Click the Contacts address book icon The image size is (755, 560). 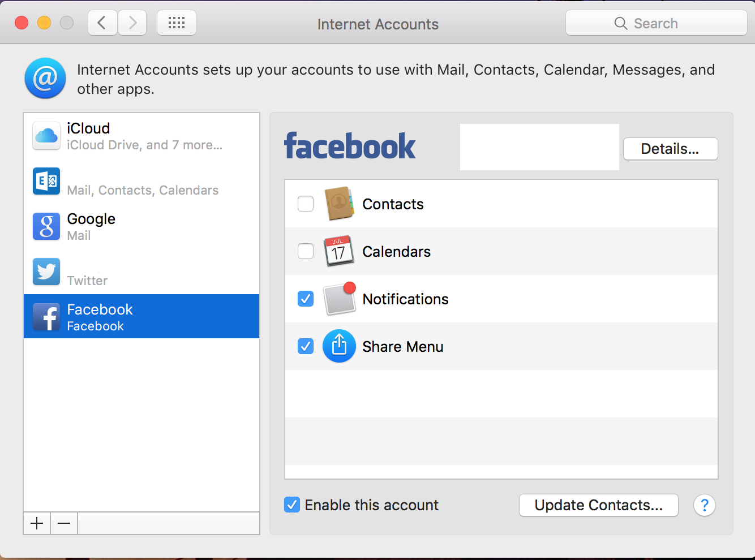coord(339,204)
